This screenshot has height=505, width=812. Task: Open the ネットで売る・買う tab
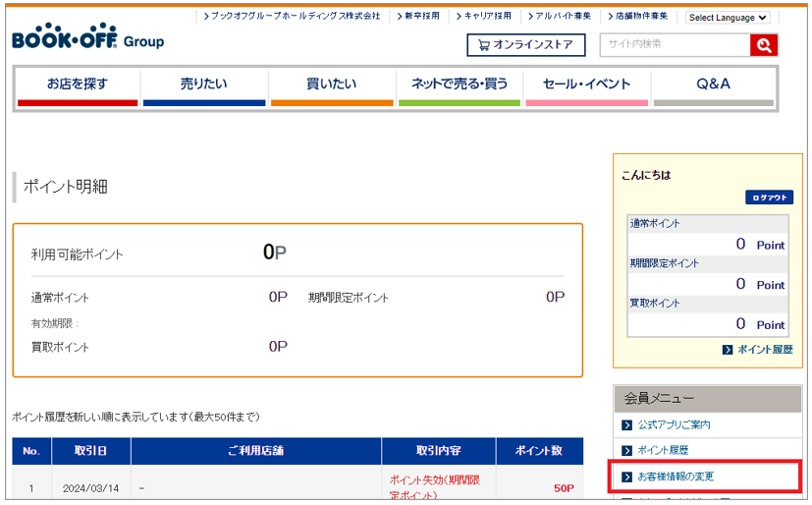click(x=459, y=84)
